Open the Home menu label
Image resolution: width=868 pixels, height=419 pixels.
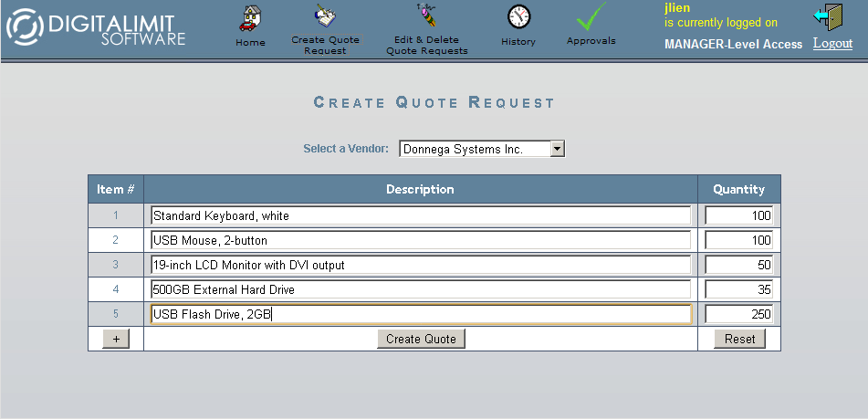pyautogui.click(x=250, y=43)
